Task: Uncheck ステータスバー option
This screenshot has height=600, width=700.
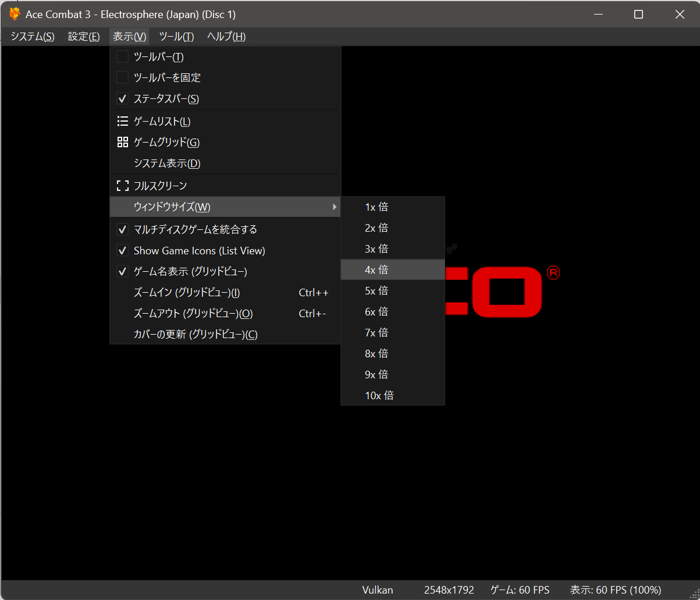Action: coord(122,98)
